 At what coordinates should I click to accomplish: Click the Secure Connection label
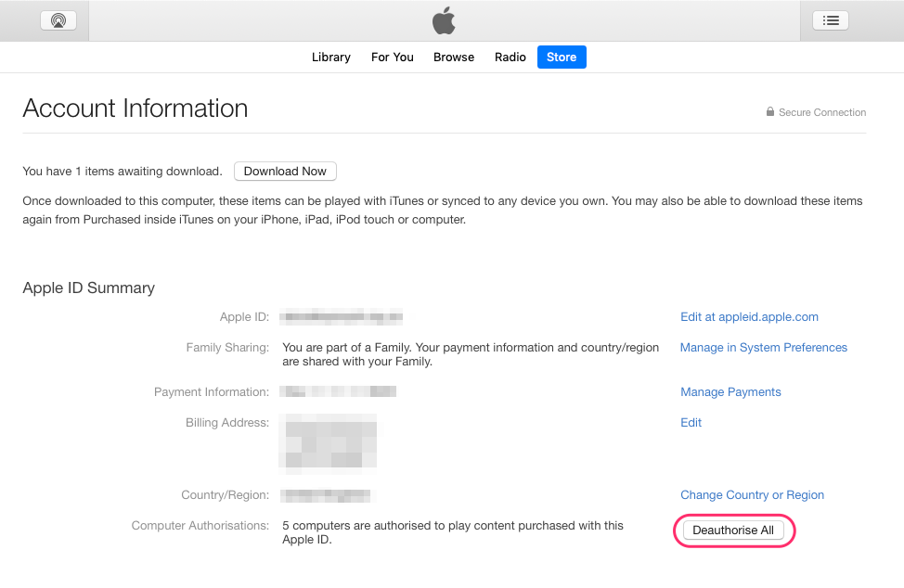(x=822, y=112)
